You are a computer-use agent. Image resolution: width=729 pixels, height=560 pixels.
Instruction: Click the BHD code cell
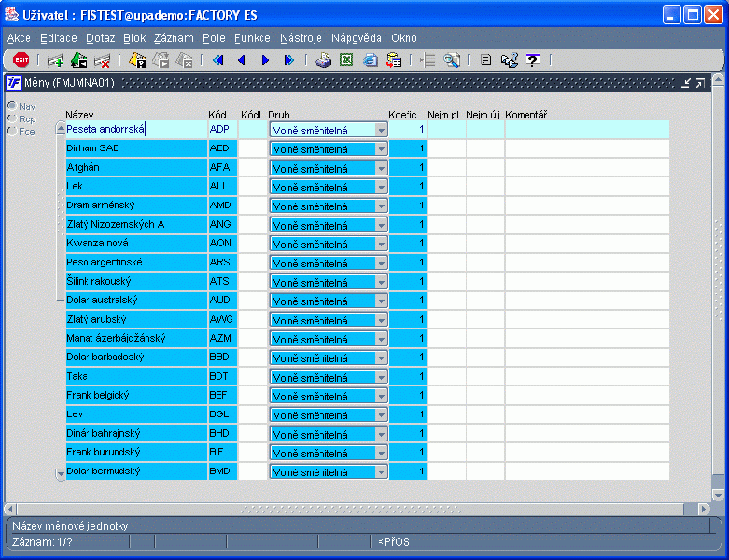[x=223, y=433]
